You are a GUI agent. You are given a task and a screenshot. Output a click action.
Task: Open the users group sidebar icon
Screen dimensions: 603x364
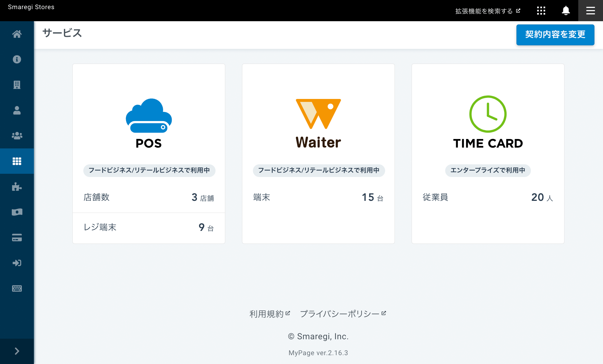coord(17,135)
